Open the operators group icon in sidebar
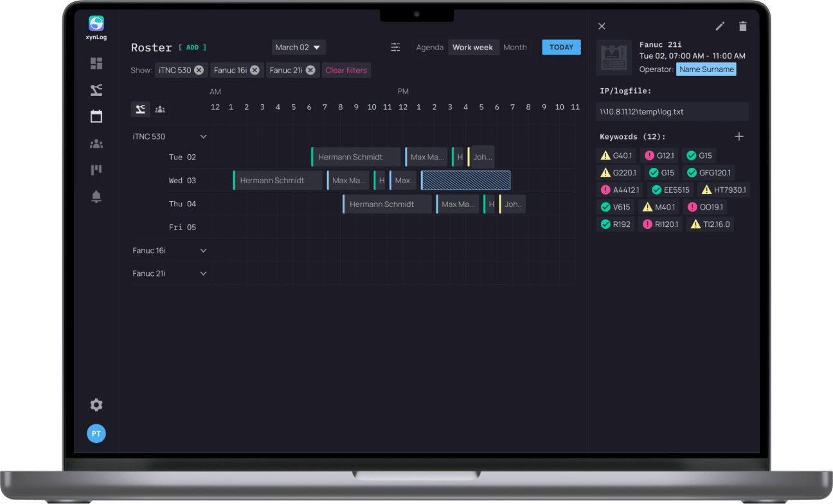Screen dimensions: 833x504 click(x=96, y=144)
